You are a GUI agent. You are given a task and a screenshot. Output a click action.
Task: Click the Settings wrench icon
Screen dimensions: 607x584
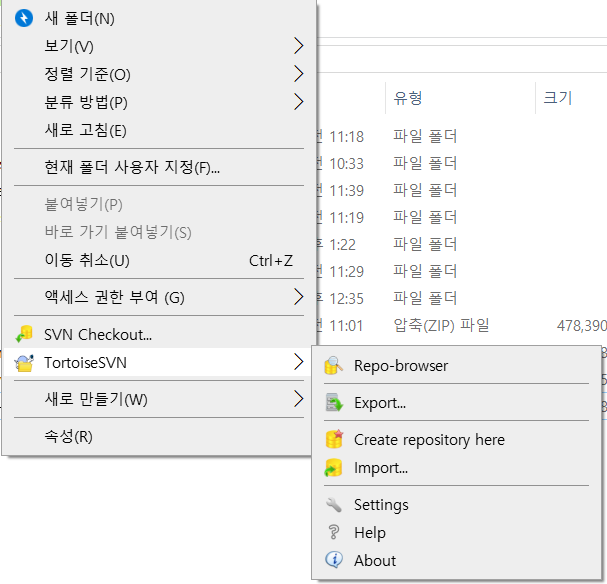point(334,505)
